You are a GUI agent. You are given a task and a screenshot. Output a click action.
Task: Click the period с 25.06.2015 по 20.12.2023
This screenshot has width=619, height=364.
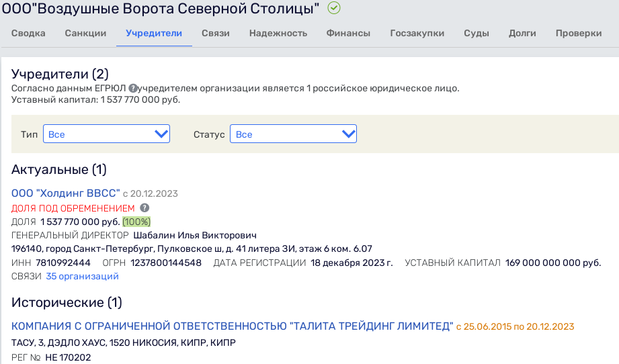click(515, 326)
